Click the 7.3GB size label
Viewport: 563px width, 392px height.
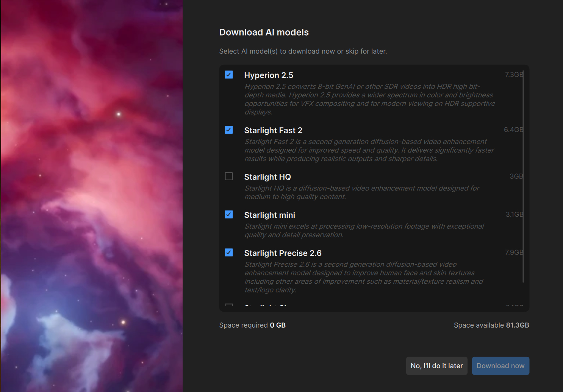tap(514, 75)
